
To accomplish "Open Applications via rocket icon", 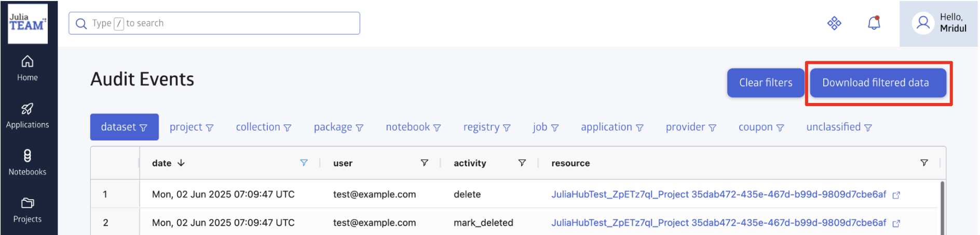I will point(28,115).
